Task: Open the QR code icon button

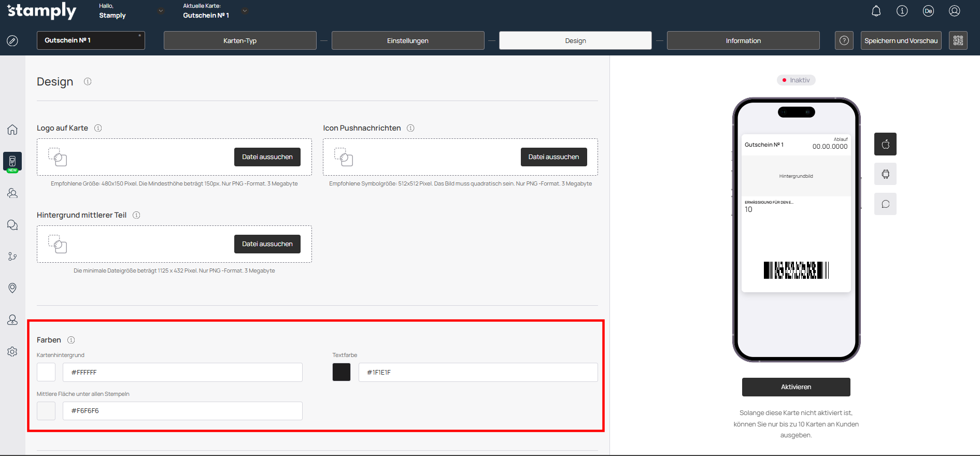Action: tap(958, 40)
